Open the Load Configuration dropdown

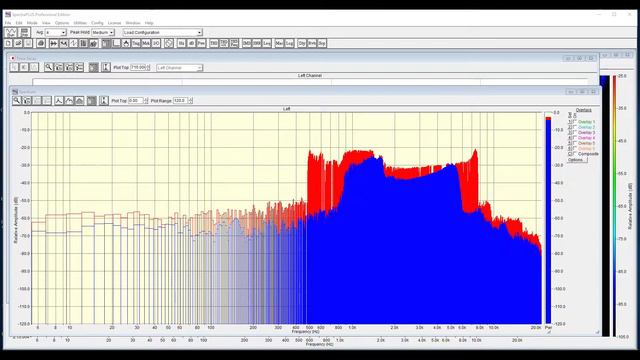coord(162,32)
